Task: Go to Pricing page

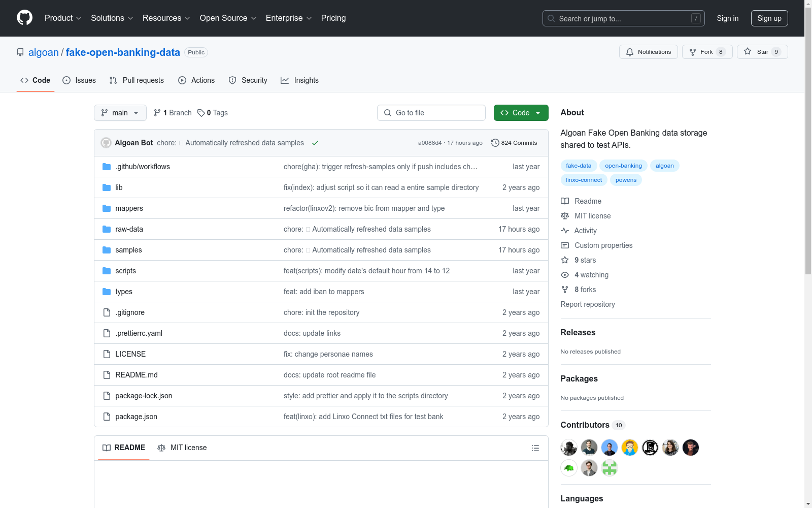Action: (333, 18)
